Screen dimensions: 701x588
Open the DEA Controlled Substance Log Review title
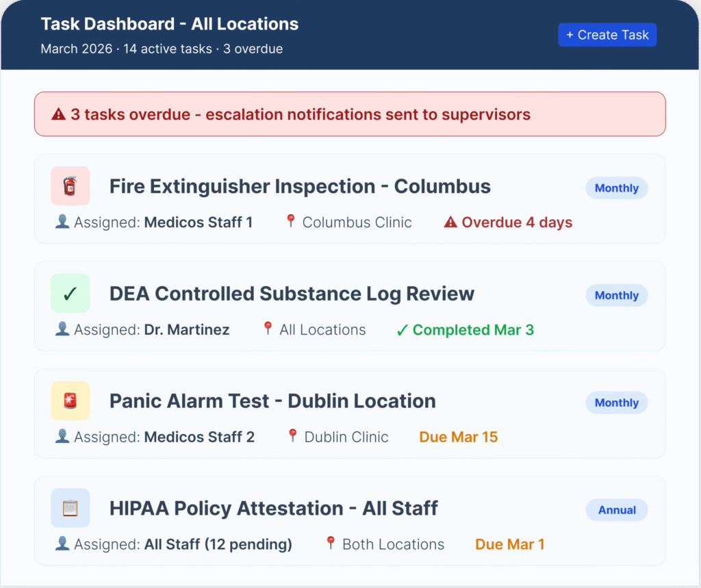(292, 294)
